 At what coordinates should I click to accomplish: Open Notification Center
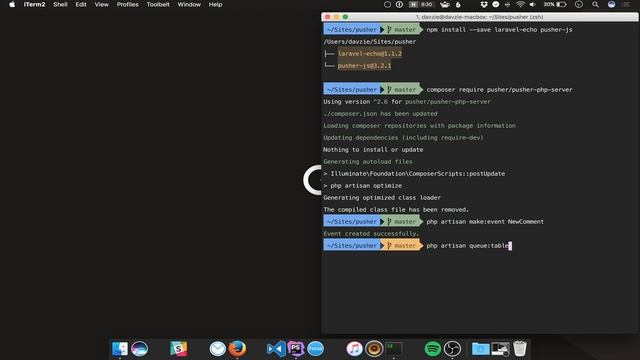pyautogui.click(x=627, y=4)
